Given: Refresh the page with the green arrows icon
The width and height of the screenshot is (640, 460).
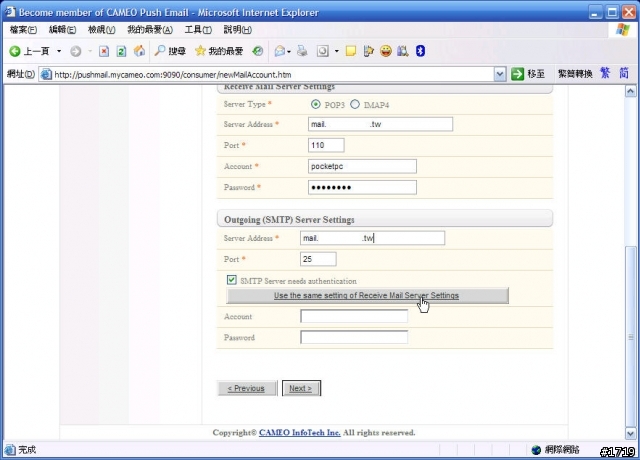Looking at the screenshot, I should [121, 51].
